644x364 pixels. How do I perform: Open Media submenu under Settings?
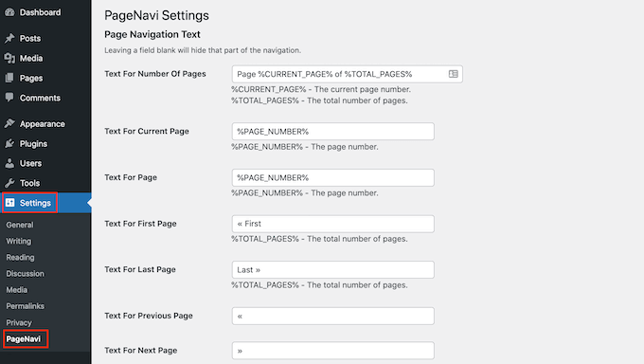(16, 290)
